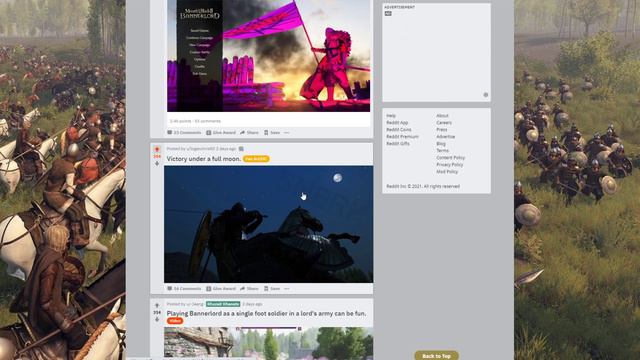The image size is (640, 360).
Task: Share the pink banner image post
Action: pos(249,133)
